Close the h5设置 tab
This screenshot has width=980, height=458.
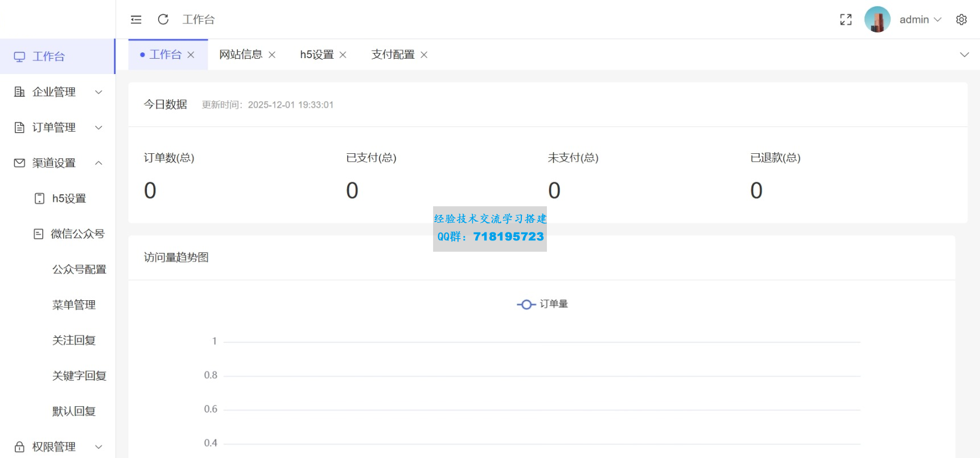click(x=343, y=55)
